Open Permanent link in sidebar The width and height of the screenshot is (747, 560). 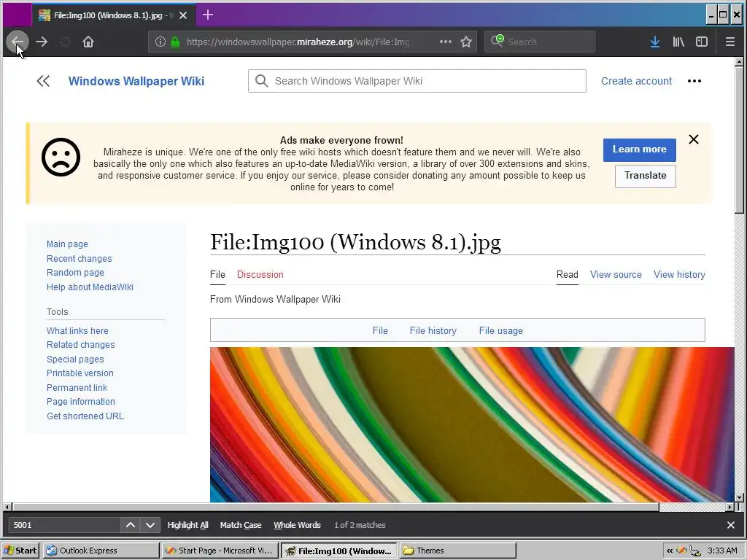pos(77,388)
